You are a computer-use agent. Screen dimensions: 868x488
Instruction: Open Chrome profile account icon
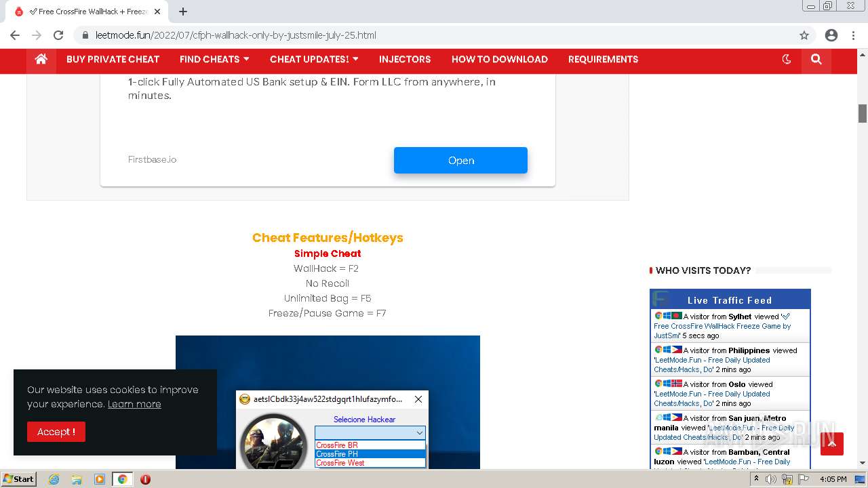click(x=831, y=35)
